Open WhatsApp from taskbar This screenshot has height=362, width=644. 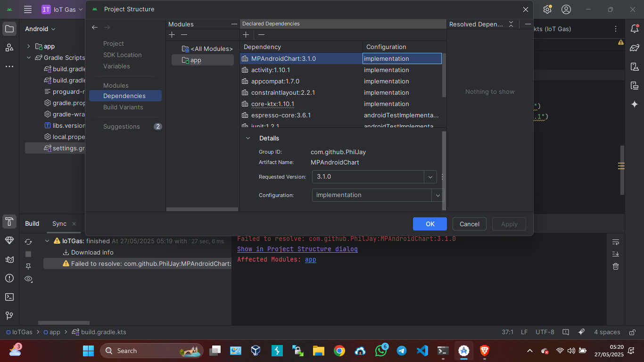click(380, 351)
